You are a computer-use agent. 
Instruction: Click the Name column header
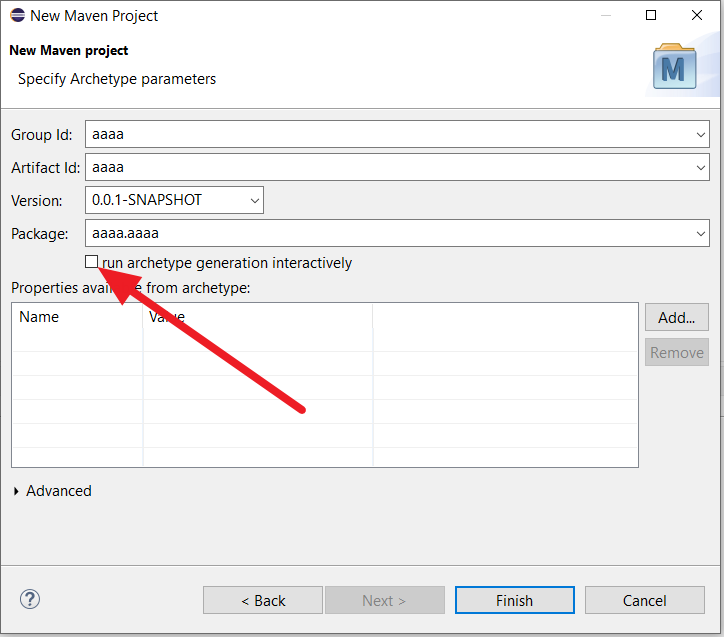pos(77,317)
